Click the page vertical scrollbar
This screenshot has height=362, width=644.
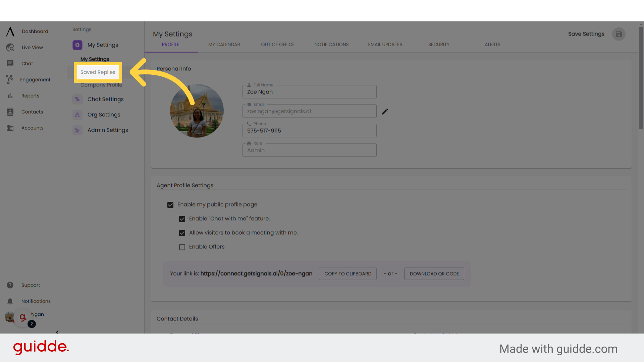pos(641,78)
